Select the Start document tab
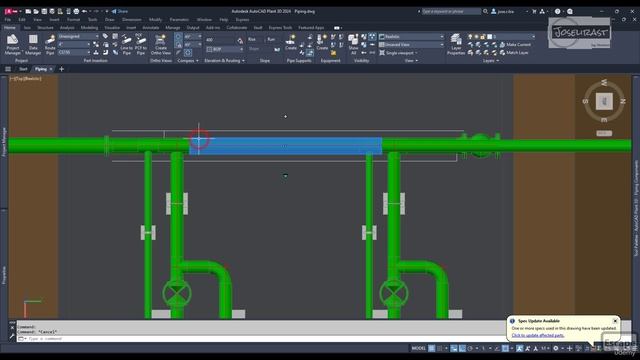 tap(23, 69)
